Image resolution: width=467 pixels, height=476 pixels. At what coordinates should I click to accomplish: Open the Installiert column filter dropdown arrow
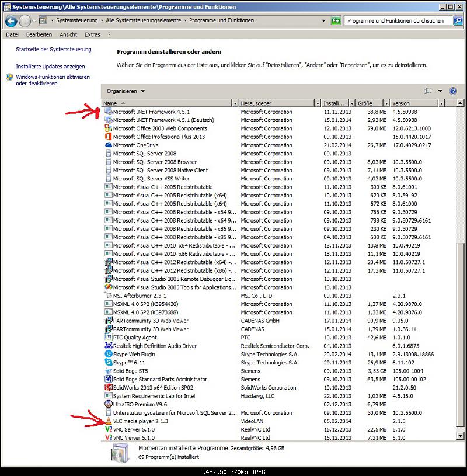352,103
